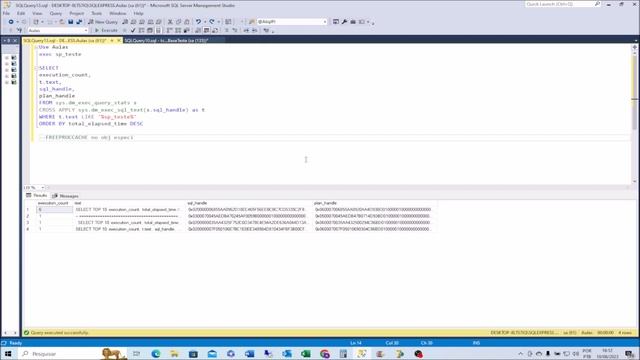Open a New Query window
This screenshot has width=640, height=360.
(x=103, y=22)
